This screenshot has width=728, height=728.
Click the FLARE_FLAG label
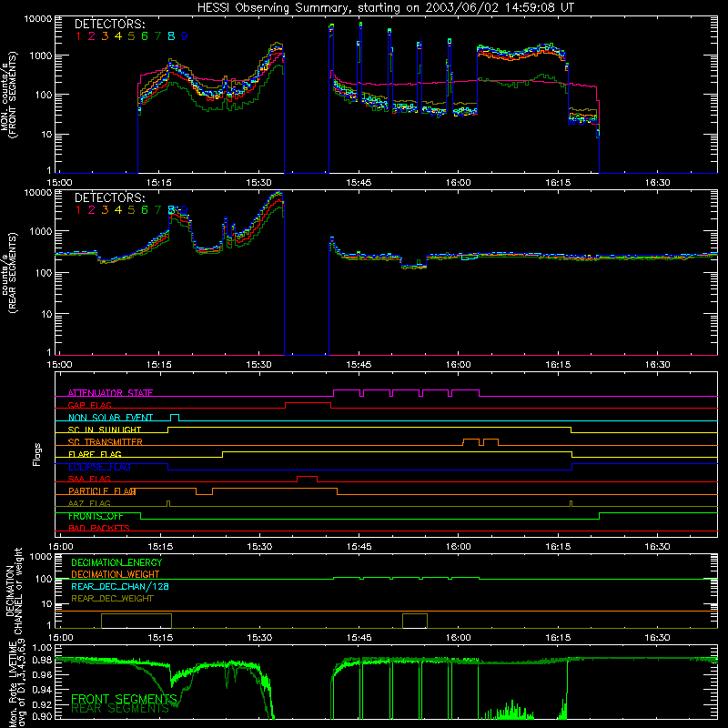point(95,454)
